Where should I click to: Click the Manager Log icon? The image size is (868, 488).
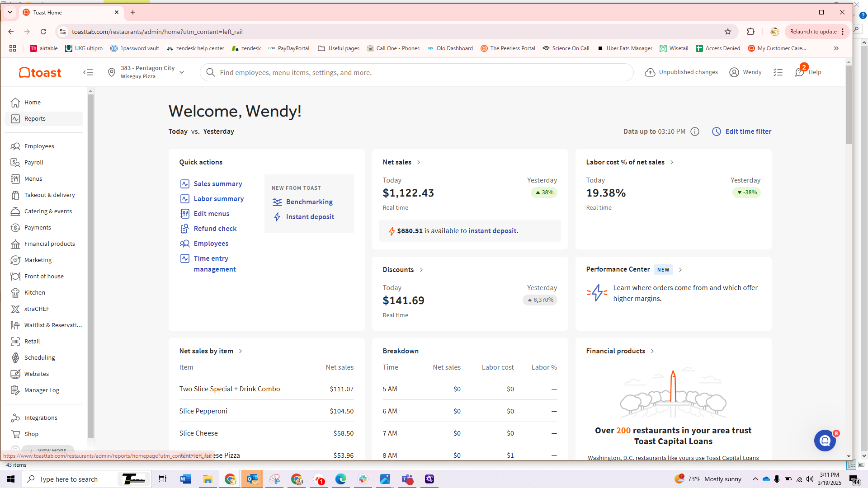point(15,390)
